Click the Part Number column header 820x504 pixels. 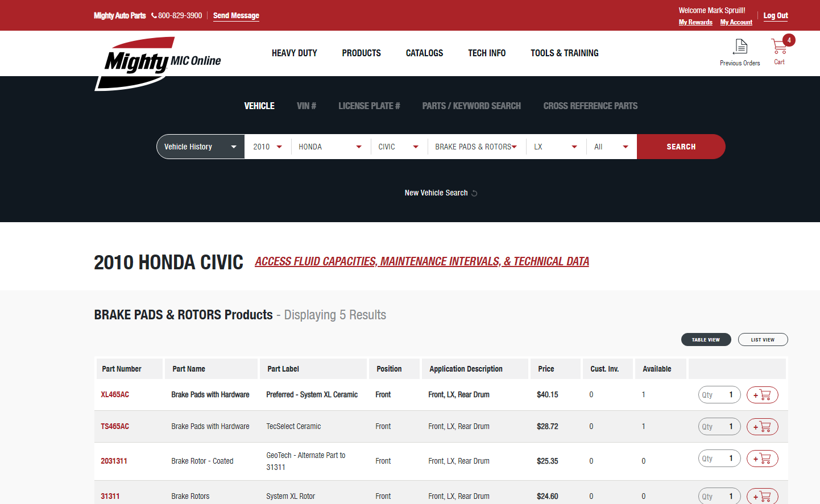tap(130, 369)
